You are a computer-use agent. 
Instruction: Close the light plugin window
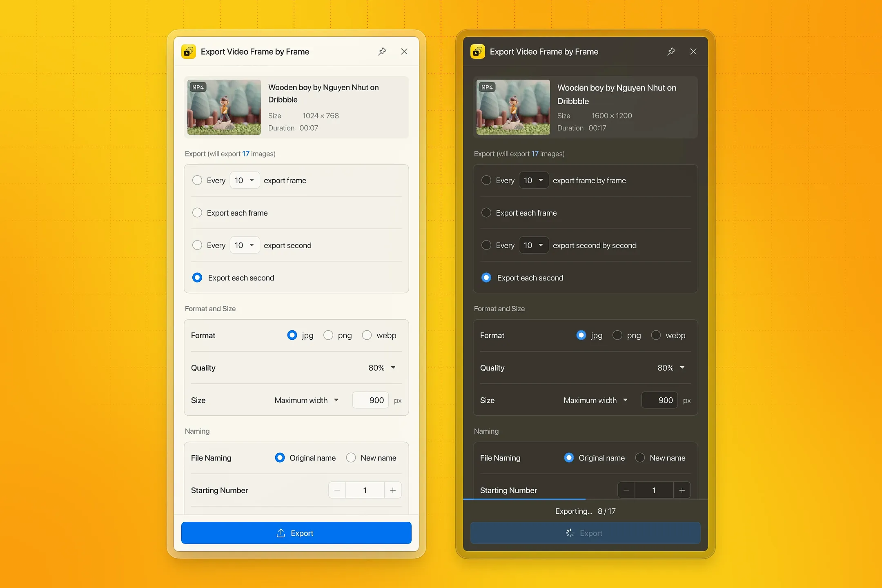pos(404,51)
